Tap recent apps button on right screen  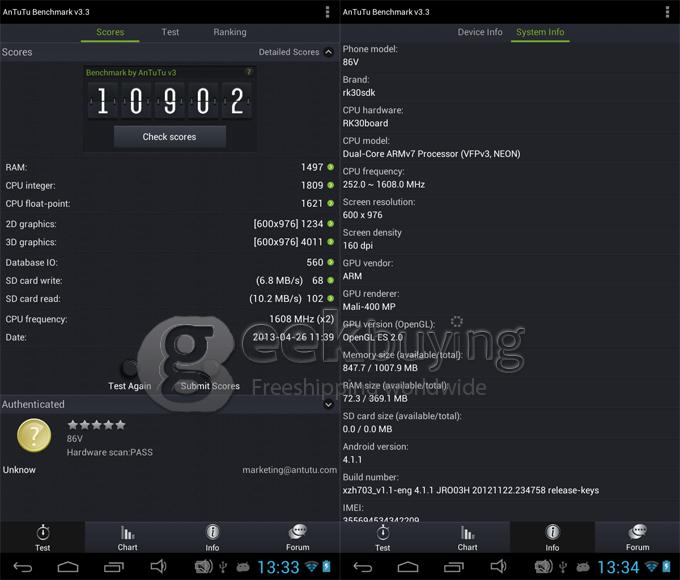pos(454,567)
